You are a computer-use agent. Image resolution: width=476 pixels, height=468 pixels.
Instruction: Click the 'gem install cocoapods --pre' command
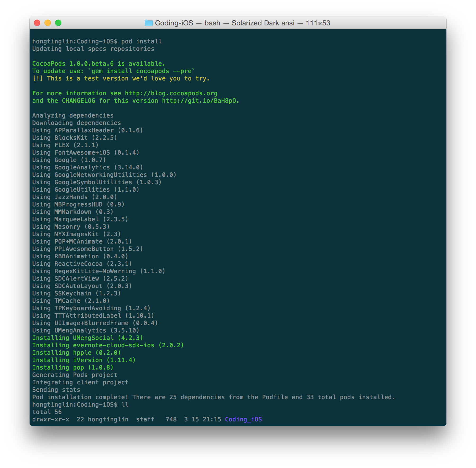(x=141, y=71)
